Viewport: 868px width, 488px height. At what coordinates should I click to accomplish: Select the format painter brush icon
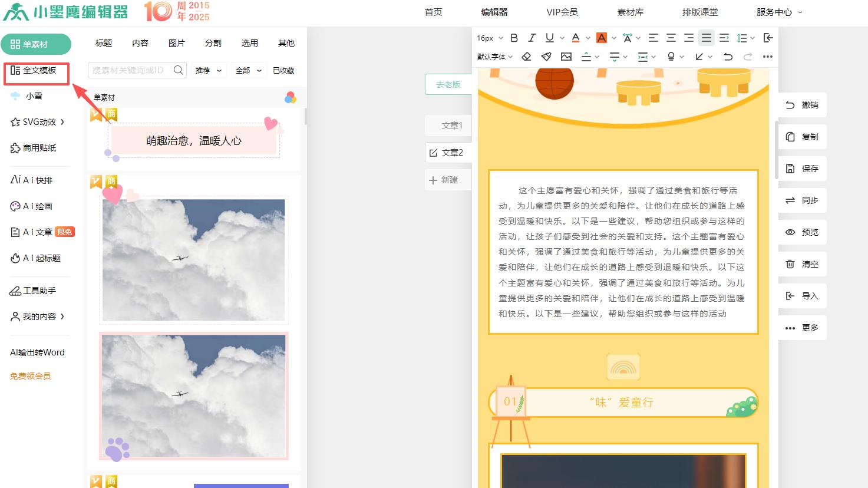(x=546, y=57)
